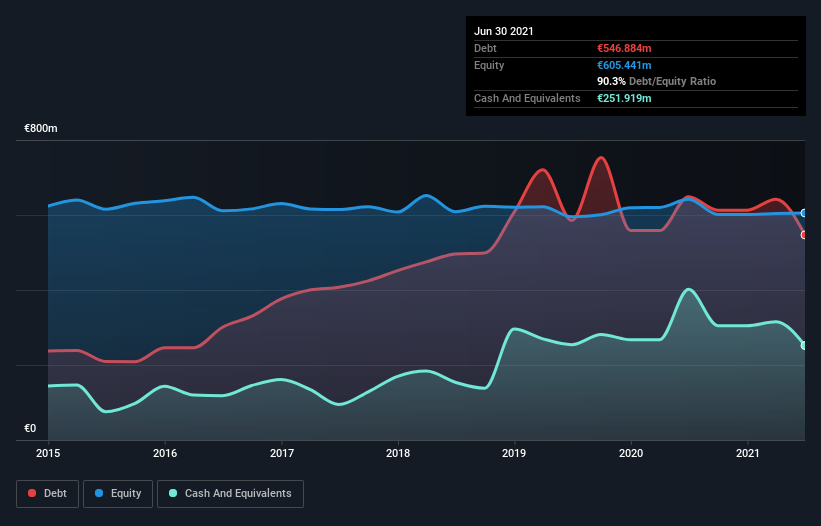
Task: Select the 2015 x-axis label
Action: [48, 453]
